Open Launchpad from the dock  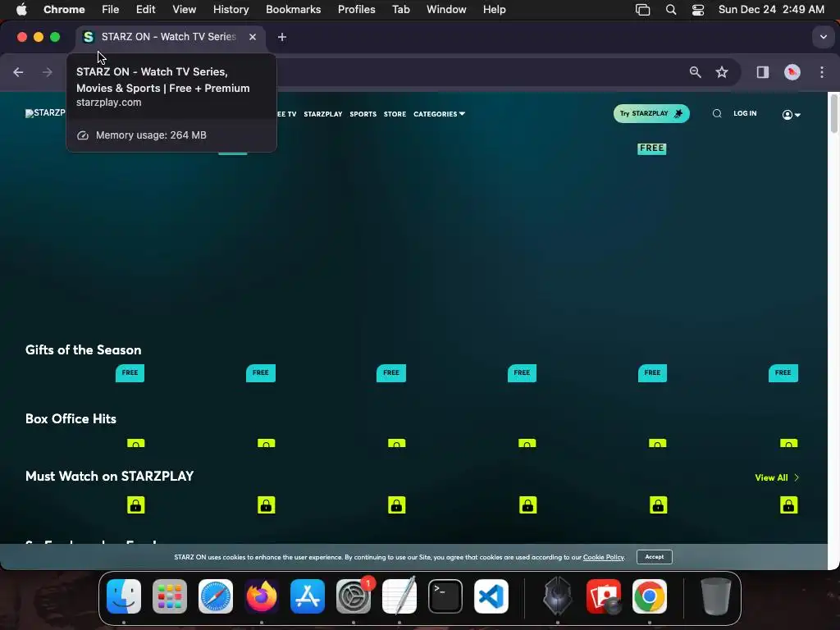(x=170, y=596)
